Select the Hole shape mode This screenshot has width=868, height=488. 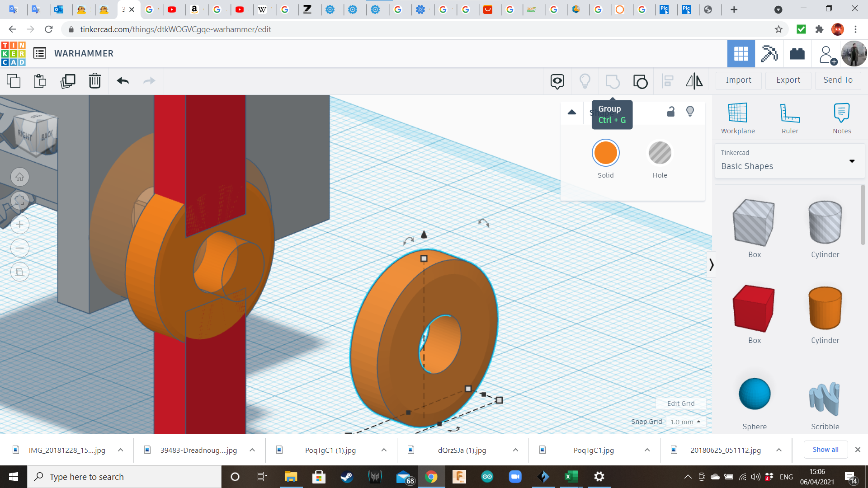660,154
